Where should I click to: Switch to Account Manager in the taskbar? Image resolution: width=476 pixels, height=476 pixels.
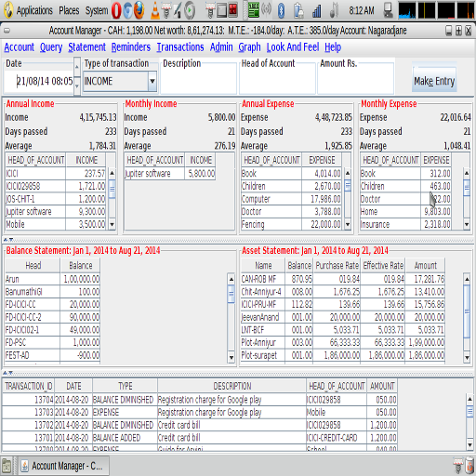point(64,466)
